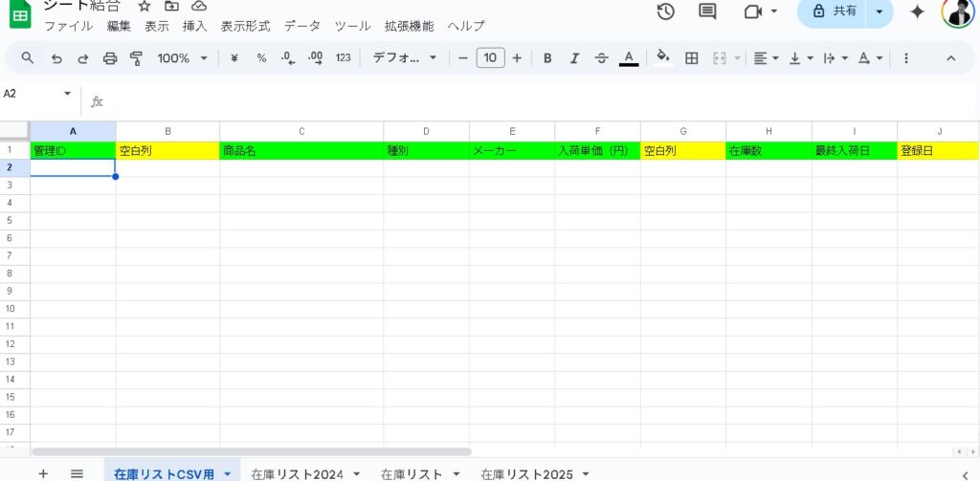Click the undo arrow icon
Image resolution: width=980 pixels, height=481 pixels.
[x=56, y=58]
